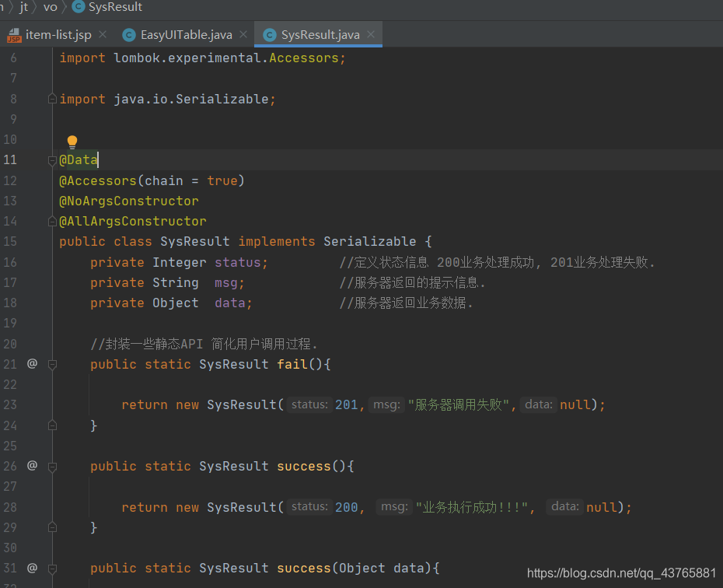Click the 'data:' parameter hint on line 23
Screen dimensions: 723x588
(539, 404)
